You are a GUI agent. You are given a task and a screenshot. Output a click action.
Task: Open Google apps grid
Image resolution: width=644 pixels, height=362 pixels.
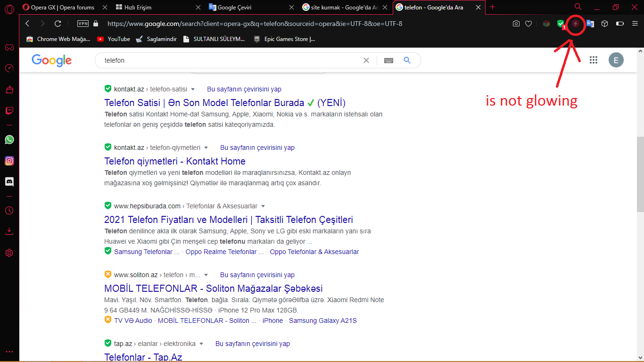[594, 60]
